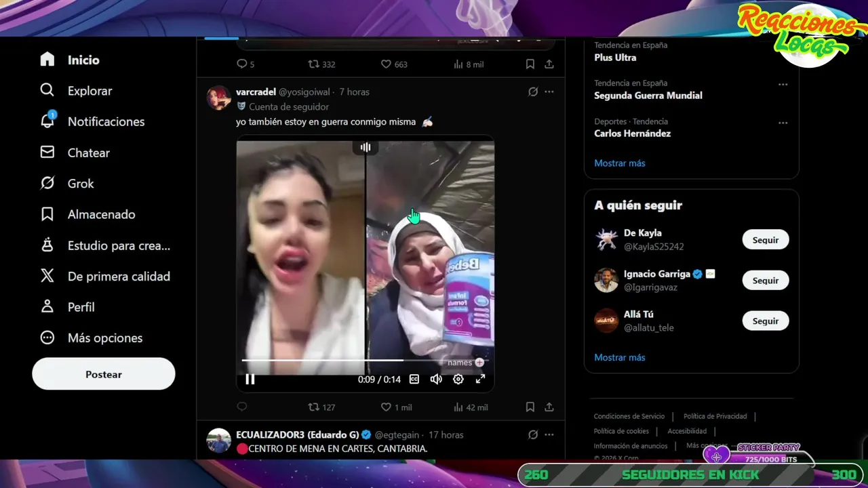
Task: Open Política de Privacidad link
Action: pos(715,416)
